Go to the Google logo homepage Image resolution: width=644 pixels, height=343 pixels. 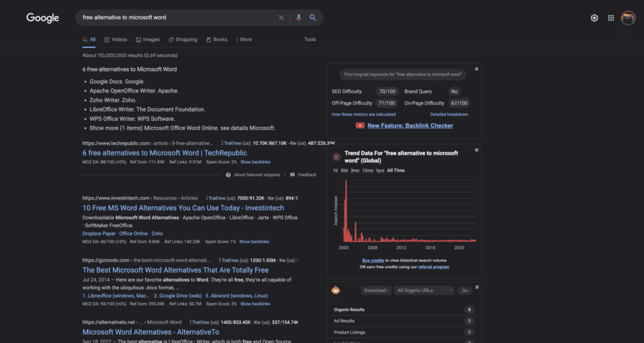pos(43,18)
